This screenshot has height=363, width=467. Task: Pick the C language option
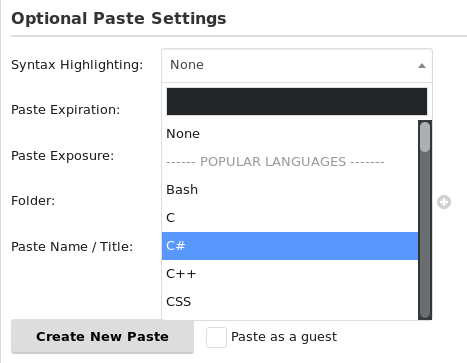tap(290, 218)
